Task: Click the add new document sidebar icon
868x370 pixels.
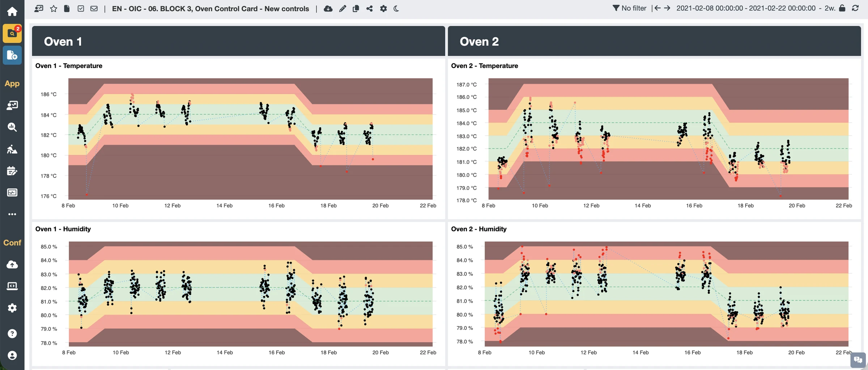Action: 12,55
